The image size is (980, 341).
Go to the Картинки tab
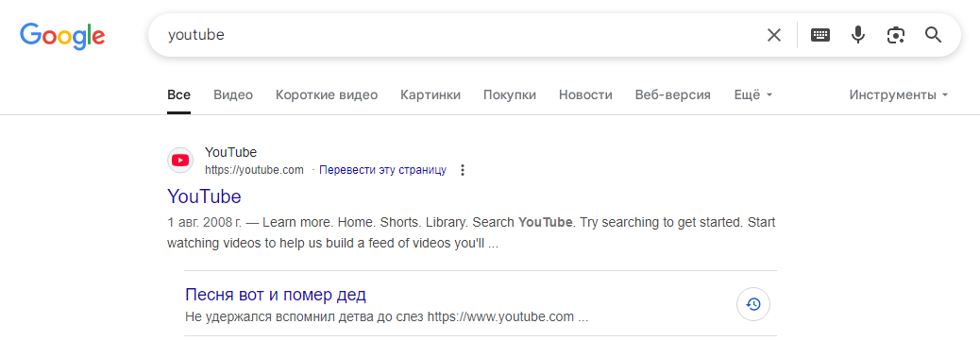coord(431,95)
